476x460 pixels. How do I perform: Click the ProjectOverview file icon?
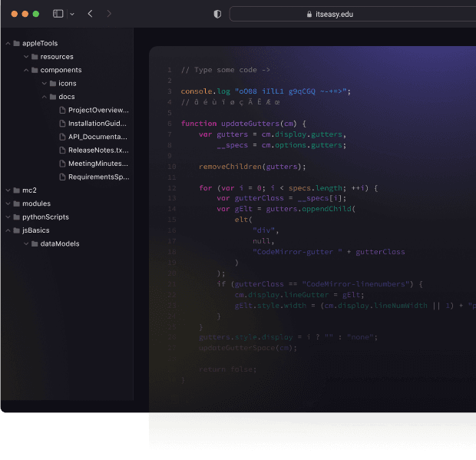click(x=62, y=111)
